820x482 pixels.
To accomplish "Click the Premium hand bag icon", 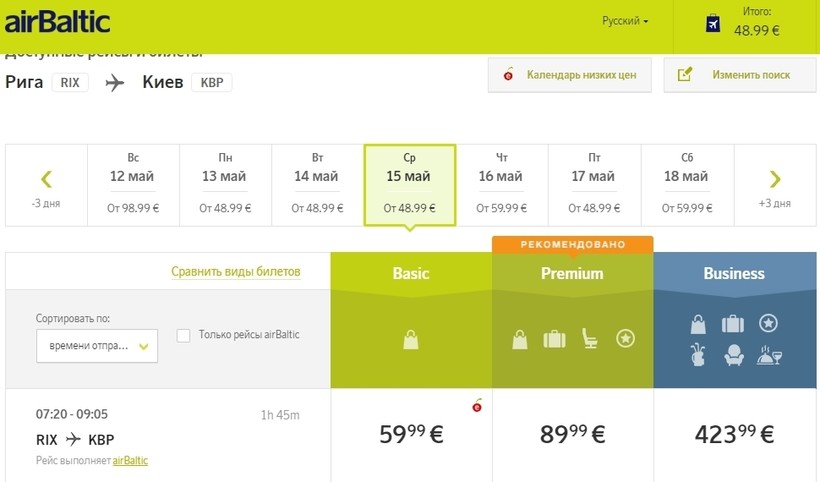I will tap(519, 340).
